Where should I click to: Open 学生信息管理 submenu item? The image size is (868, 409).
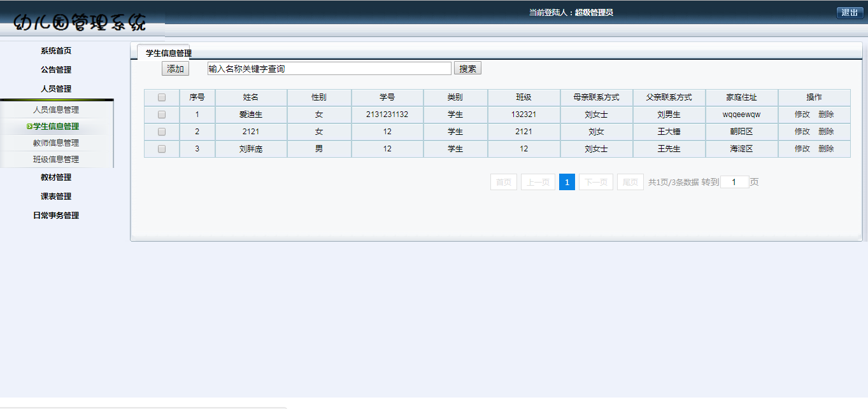(56, 127)
